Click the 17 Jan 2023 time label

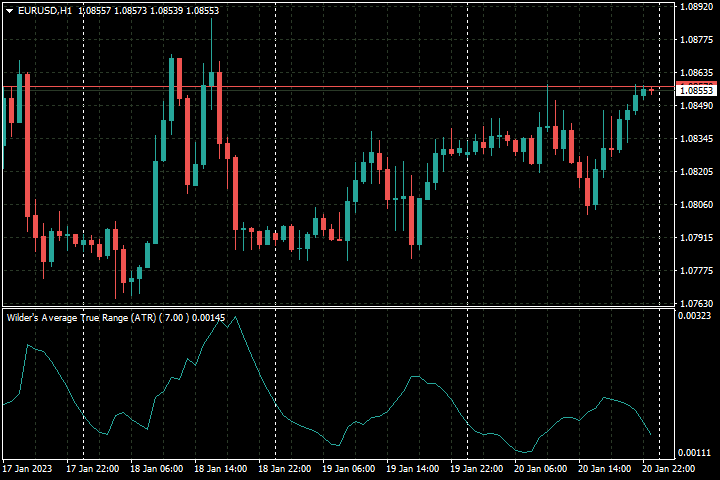(27, 468)
